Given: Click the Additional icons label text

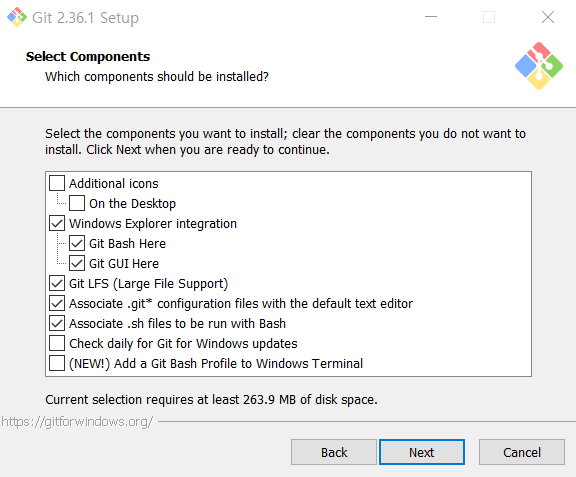Looking at the screenshot, I should tap(114, 183).
